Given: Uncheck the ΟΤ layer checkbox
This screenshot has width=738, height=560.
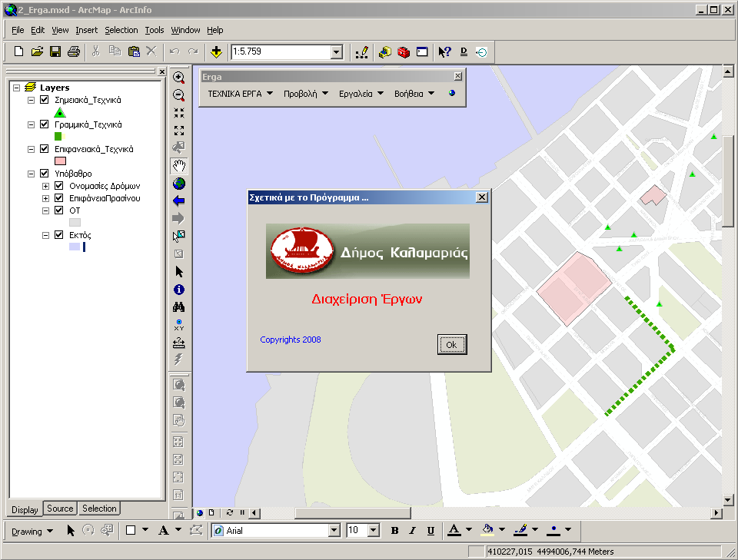Looking at the screenshot, I should (x=59, y=210).
